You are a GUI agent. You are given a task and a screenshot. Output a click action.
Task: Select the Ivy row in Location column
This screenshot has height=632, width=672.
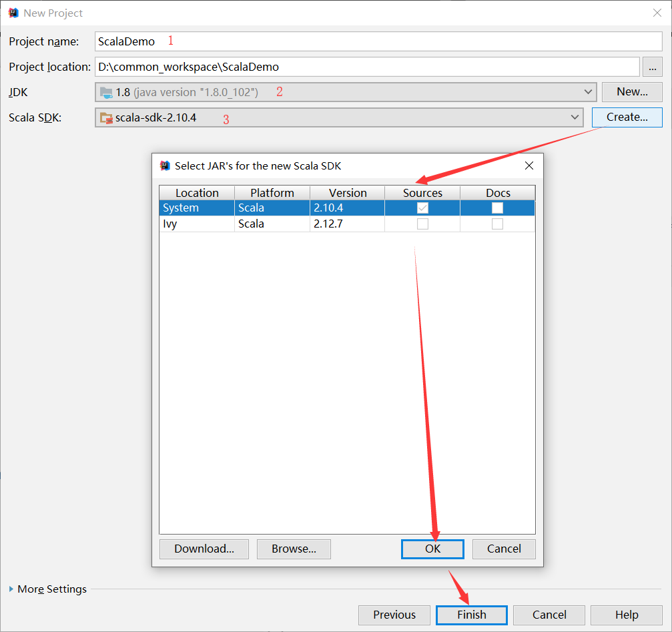point(197,224)
